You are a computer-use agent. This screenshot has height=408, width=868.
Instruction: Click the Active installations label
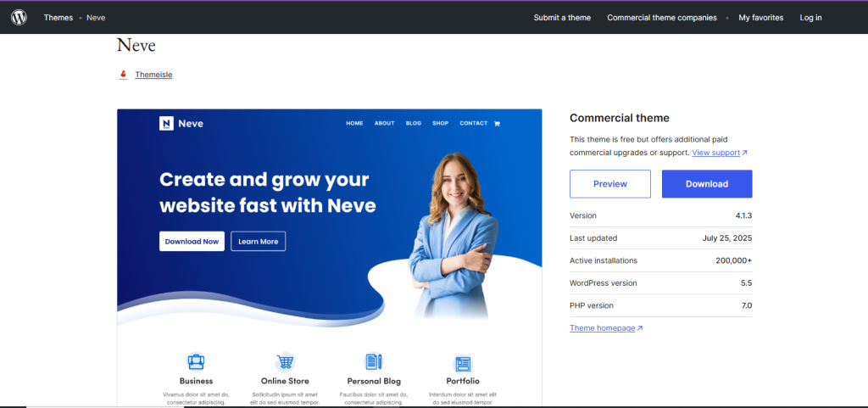[x=604, y=260]
